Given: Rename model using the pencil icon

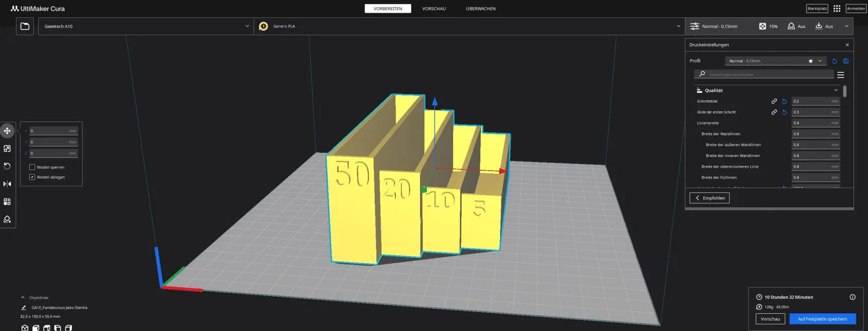Looking at the screenshot, I should [23, 308].
